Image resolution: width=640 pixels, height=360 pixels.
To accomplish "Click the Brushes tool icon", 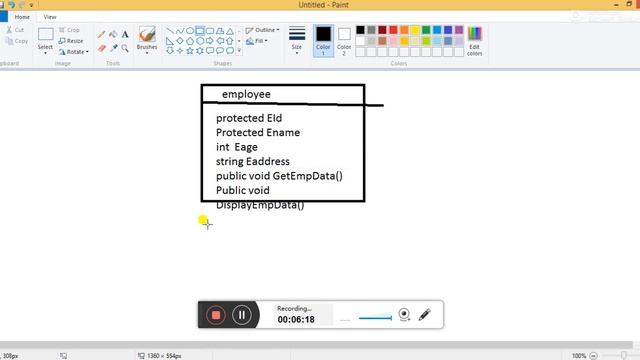I will 147,34.
